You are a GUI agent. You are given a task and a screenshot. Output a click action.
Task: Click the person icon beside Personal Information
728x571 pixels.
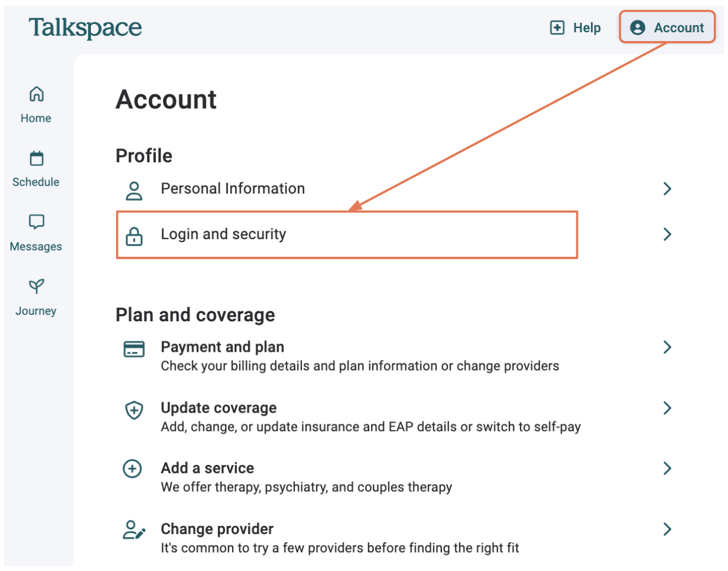pos(134,191)
